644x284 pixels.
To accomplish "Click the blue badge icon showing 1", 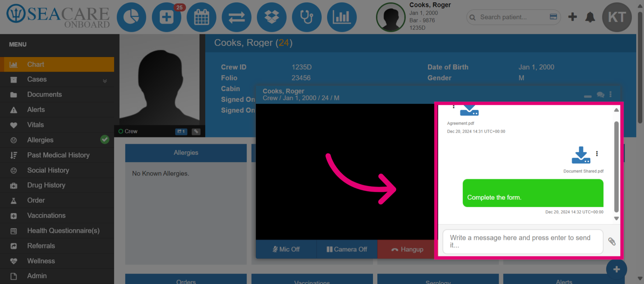I will click(x=181, y=131).
